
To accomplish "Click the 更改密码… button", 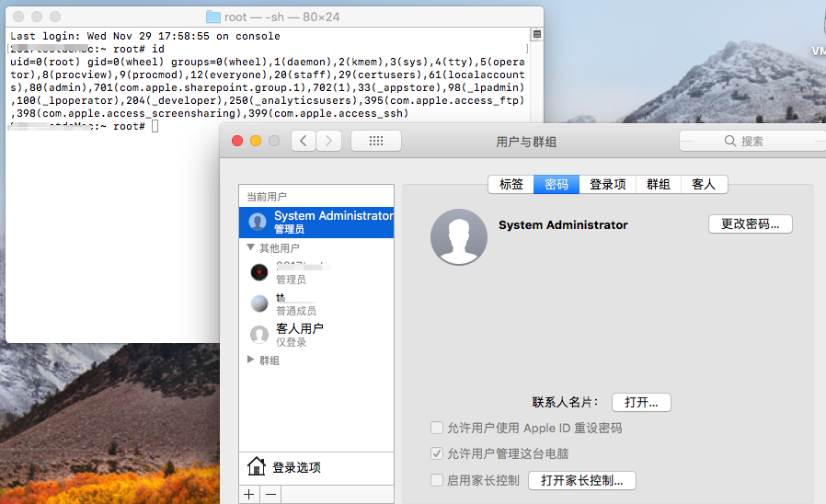I will pos(751,223).
